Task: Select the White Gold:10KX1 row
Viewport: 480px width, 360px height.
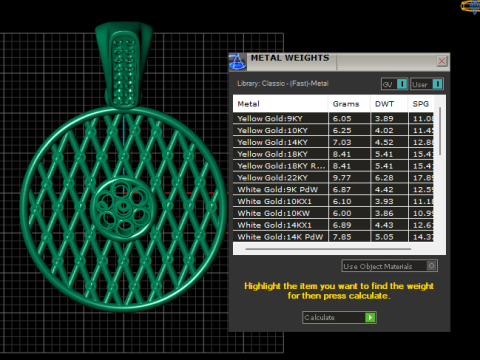Action: pos(333,201)
